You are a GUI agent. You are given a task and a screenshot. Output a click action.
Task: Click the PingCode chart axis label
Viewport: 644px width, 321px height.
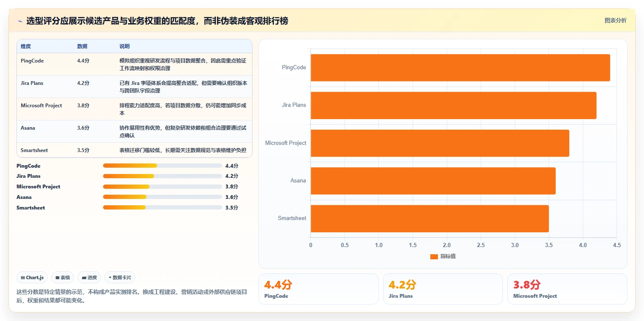(294, 68)
